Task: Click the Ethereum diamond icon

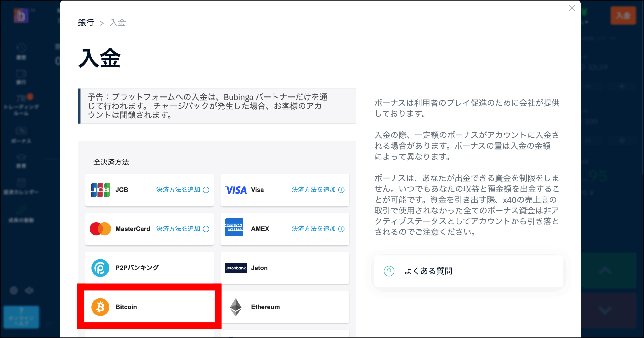Action: [x=236, y=307]
